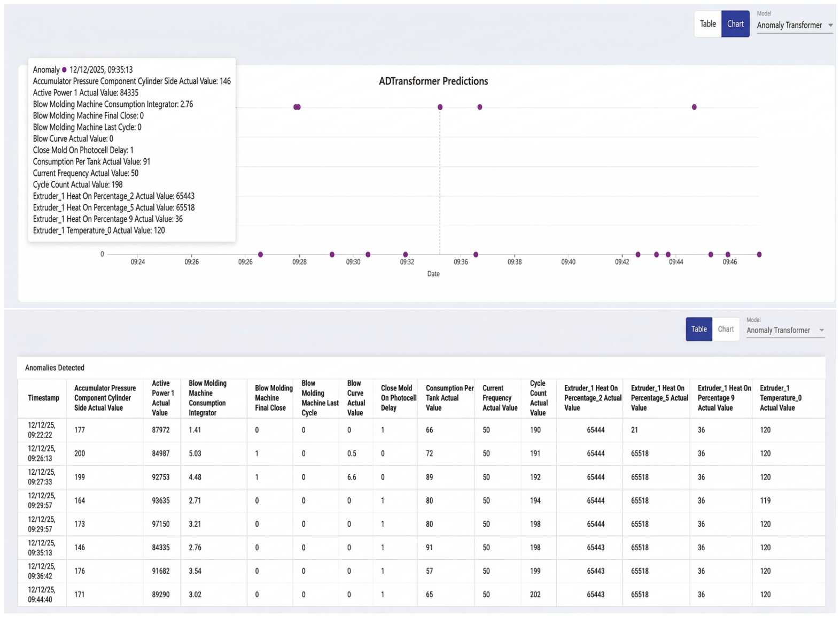
Task: Select the 12/12/25, 09:22:22 timestamp cell
Action: (41, 430)
